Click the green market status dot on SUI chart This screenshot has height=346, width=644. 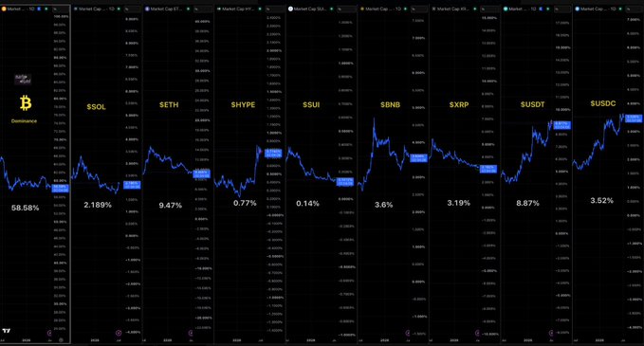(331, 9)
